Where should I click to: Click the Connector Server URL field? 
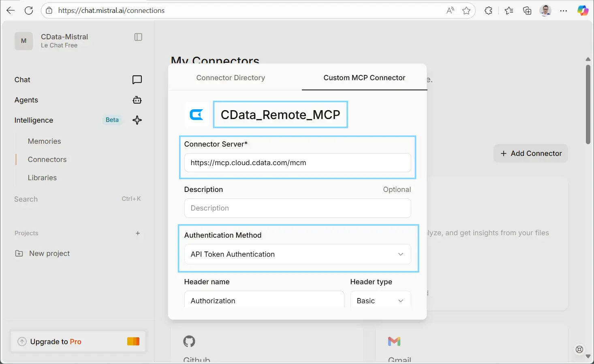tap(297, 163)
